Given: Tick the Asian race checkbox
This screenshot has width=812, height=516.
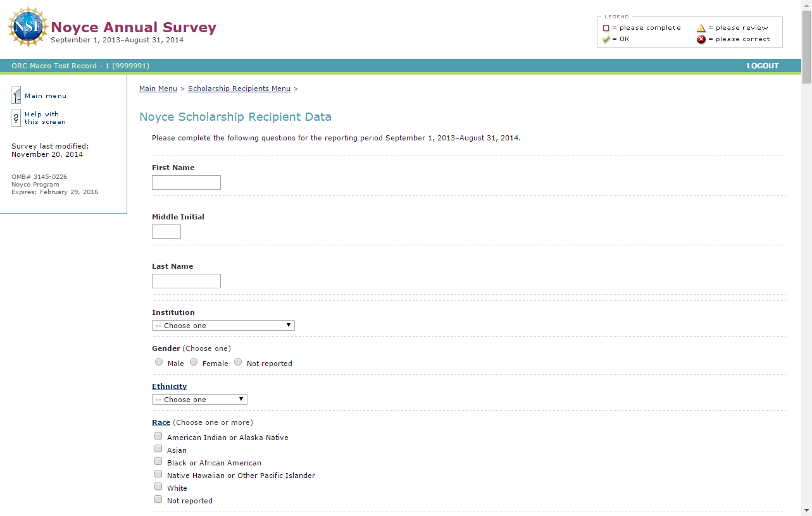Looking at the screenshot, I should tap(158, 449).
